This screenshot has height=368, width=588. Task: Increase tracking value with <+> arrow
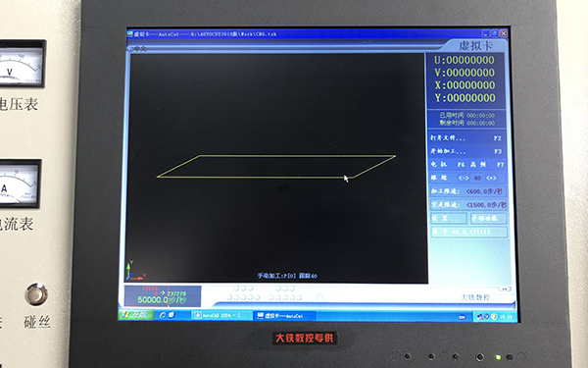click(491, 178)
